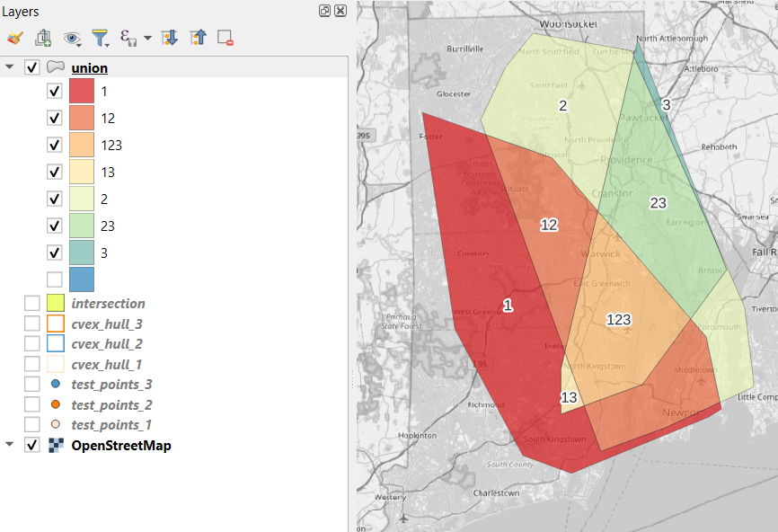Expand the OpenStreetMap layer entry
This screenshot has height=532, width=778.
[9, 445]
